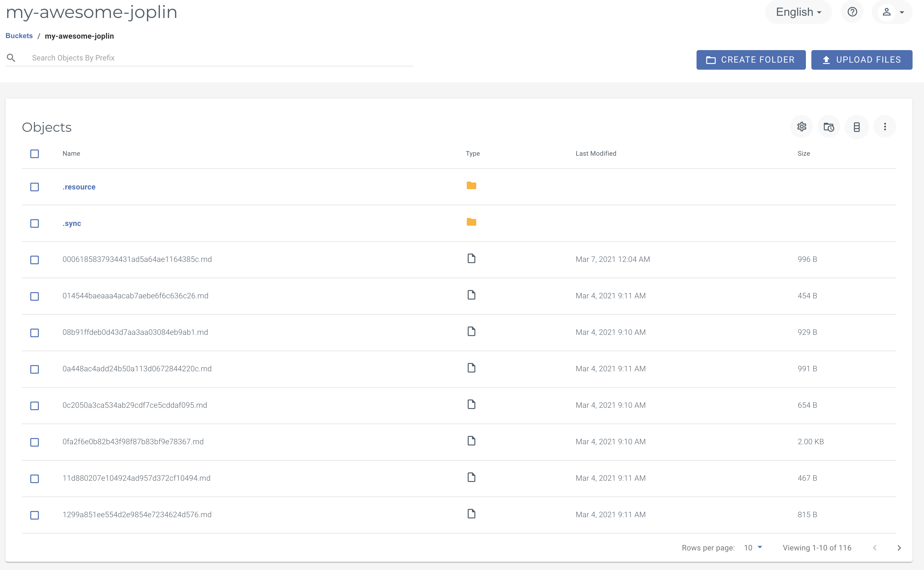Click the Name column header
The height and width of the screenshot is (570, 924).
tap(71, 154)
